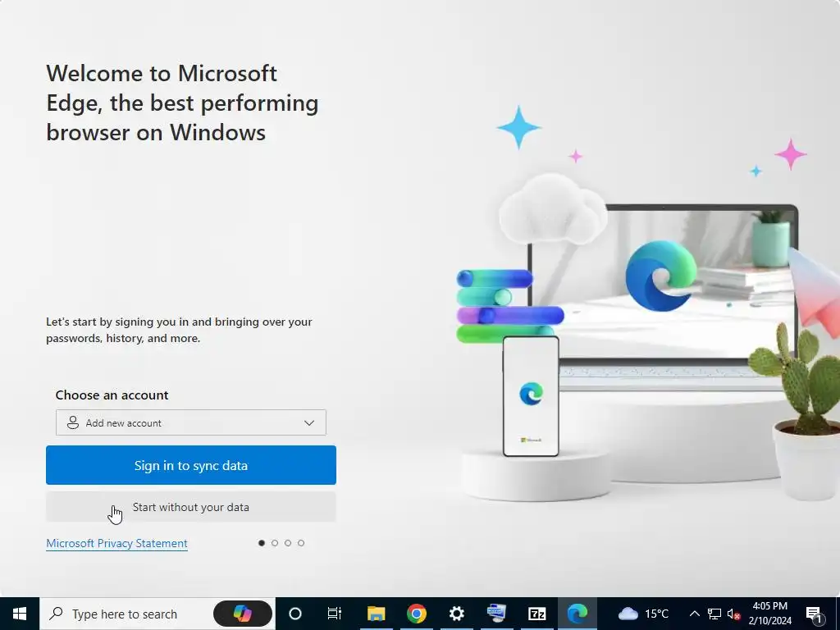Expand the Add new account dropdown
840x630 pixels.
pyautogui.click(x=190, y=422)
